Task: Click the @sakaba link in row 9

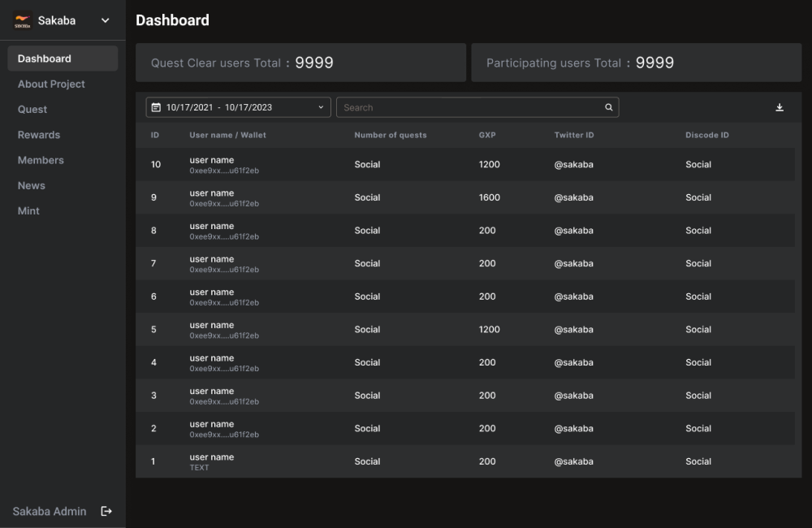Action: pos(573,197)
